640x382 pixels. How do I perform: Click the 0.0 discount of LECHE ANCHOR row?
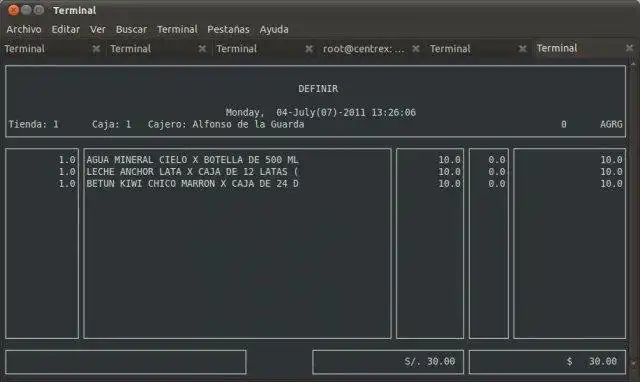[497, 171]
